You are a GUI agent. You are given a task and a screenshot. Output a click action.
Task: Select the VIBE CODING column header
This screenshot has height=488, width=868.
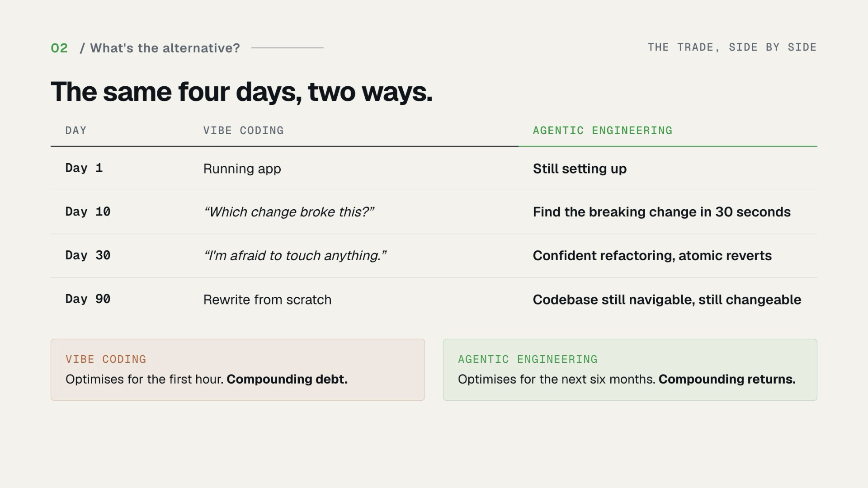tap(243, 131)
